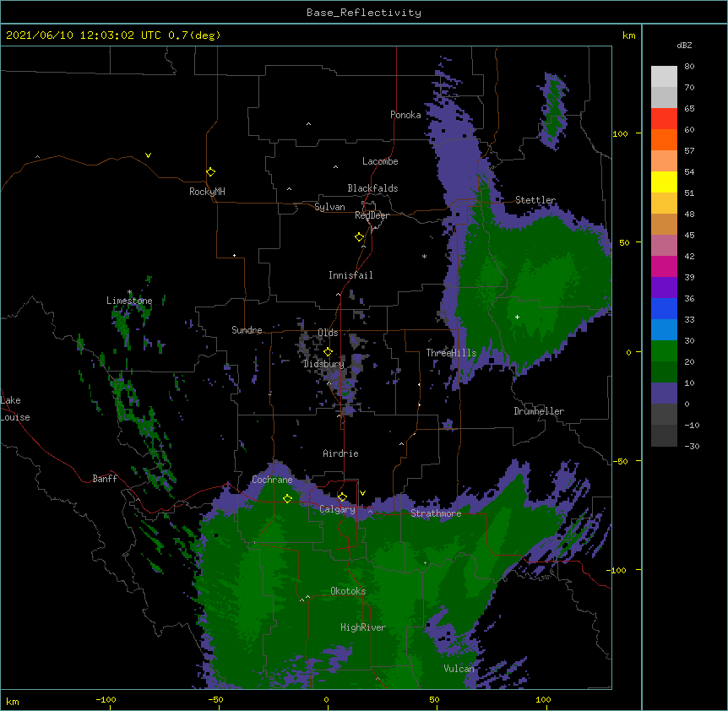The height and width of the screenshot is (711, 728).
Task: Click the yellow marker south of RedDeer
Action: point(359,237)
